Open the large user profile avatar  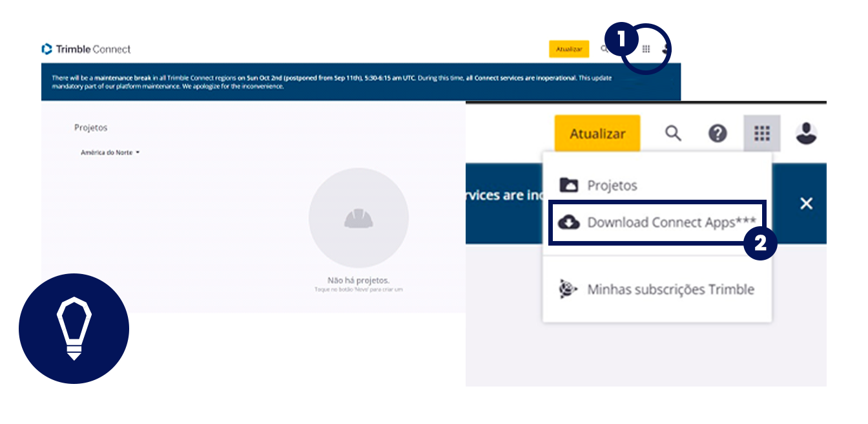click(806, 133)
